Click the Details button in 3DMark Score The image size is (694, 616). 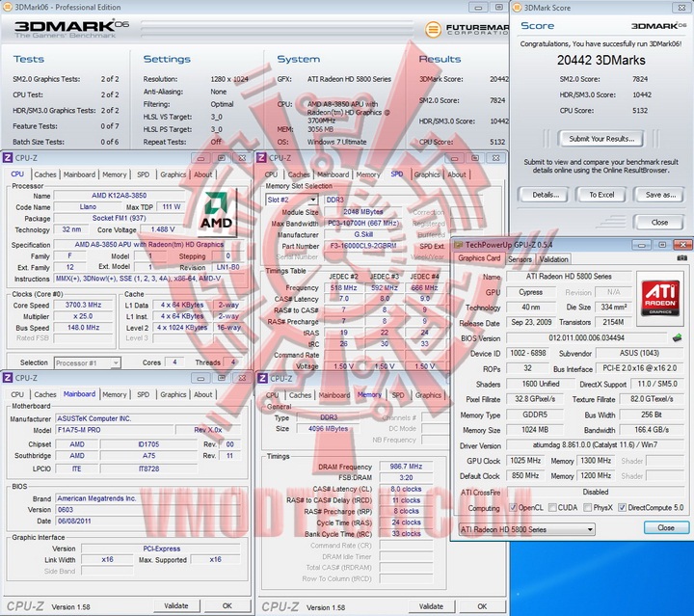pyautogui.click(x=546, y=195)
